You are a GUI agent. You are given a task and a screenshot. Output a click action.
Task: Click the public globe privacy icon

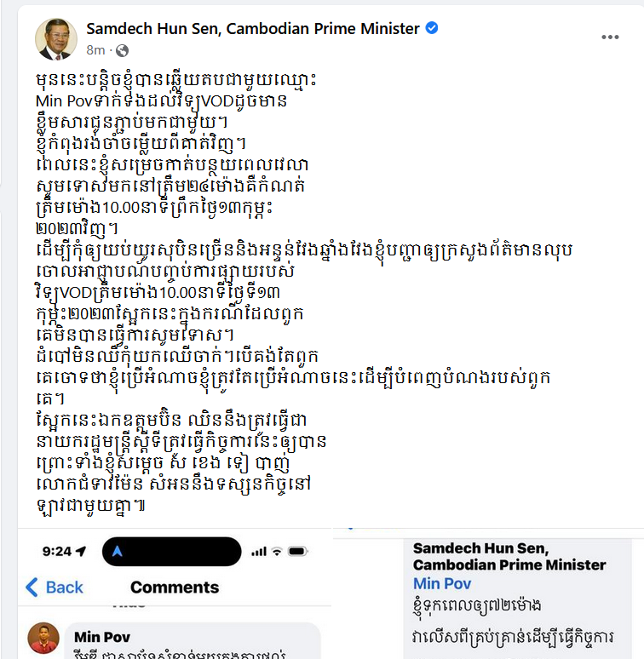click(122, 50)
